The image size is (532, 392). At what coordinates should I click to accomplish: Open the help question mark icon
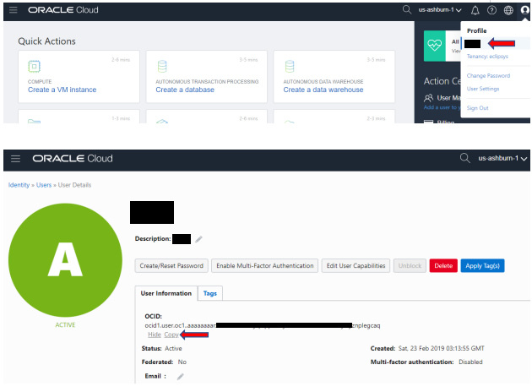point(491,10)
